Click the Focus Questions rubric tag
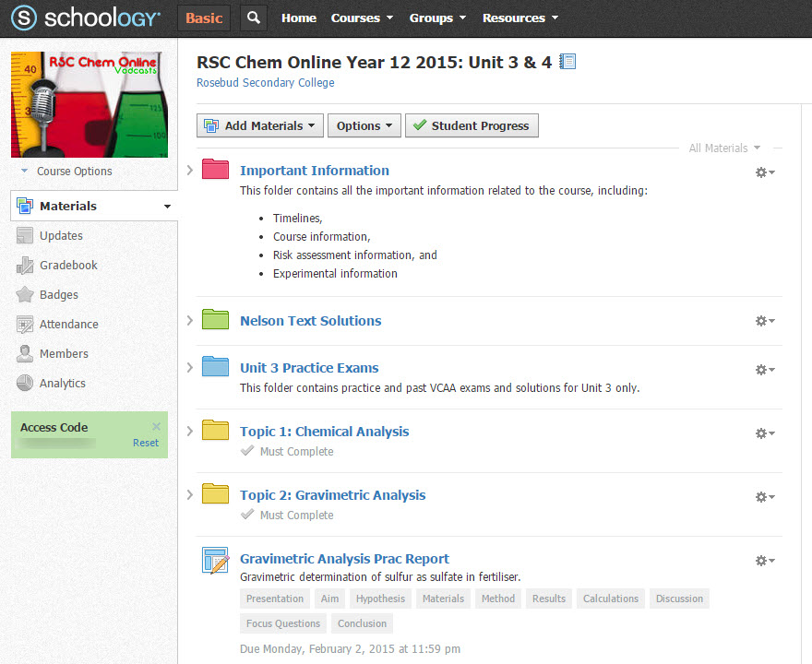812x664 pixels. [283, 623]
